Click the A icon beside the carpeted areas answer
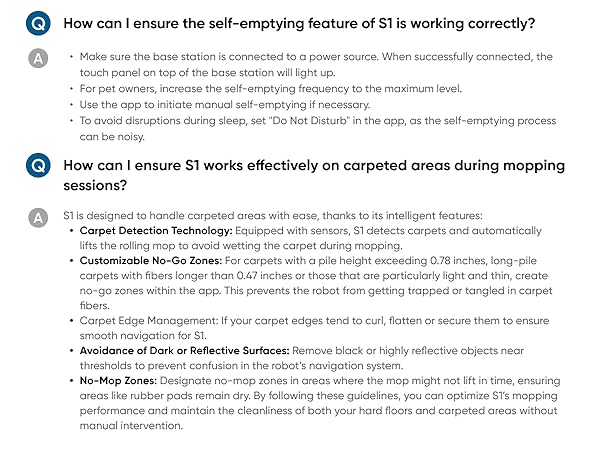Screen dimensions: 600x450 point(38,216)
